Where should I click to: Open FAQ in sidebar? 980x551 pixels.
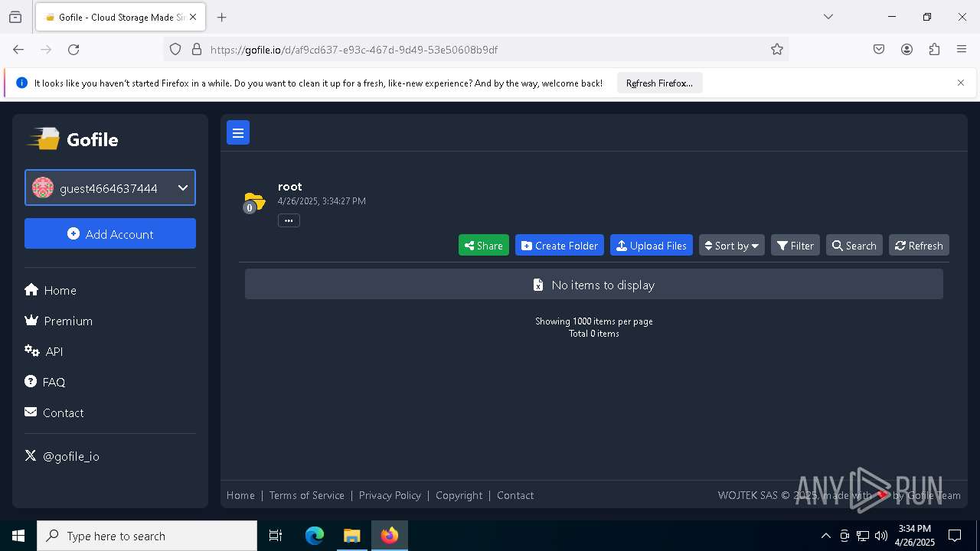pyautogui.click(x=45, y=382)
